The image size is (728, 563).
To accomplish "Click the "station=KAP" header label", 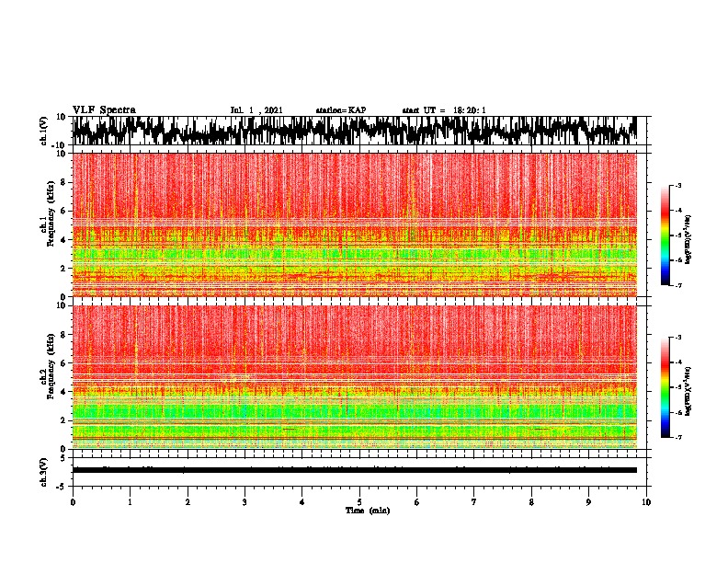I will tap(341, 110).
